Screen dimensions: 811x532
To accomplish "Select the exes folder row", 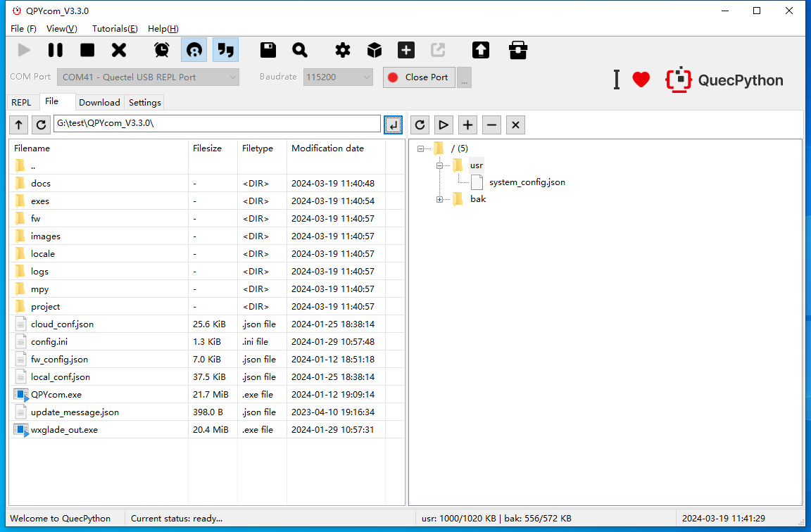I will (207, 201).
